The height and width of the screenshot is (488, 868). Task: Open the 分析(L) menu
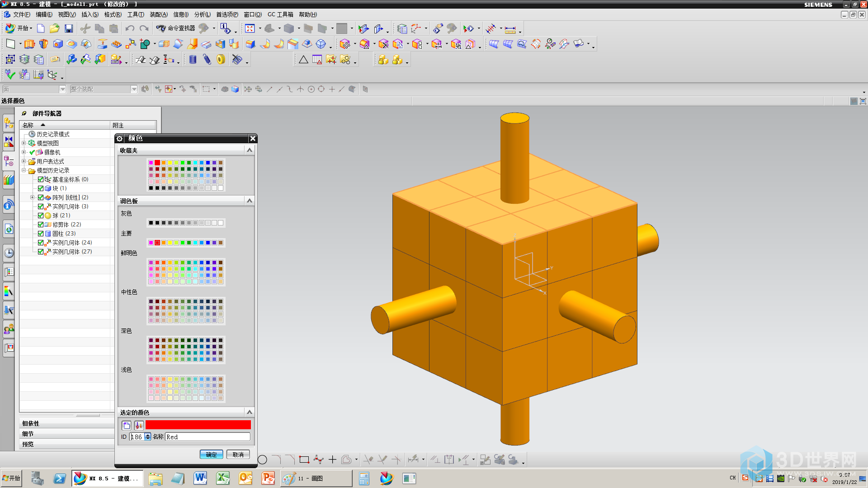tap(203, 14)
